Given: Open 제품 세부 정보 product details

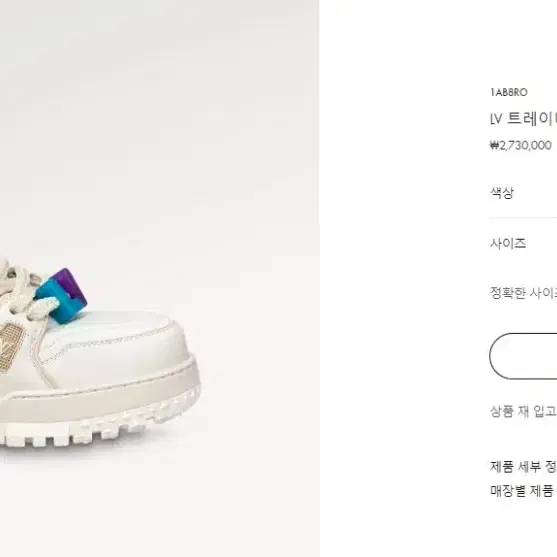Looking at the screenshot, I should point(523,467).
